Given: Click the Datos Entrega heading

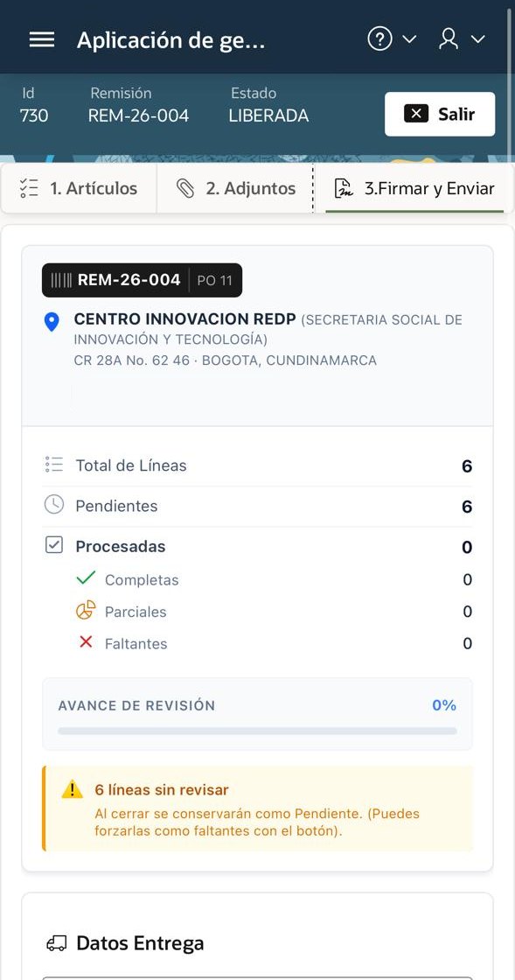Looking at the screenshot, I should pos(140,943).
